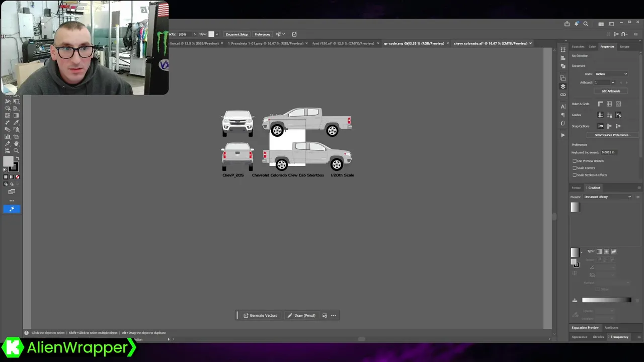This screenshot has height=362, width=644.
Task: Click the Document Setup button
Action: coord(236,34)
